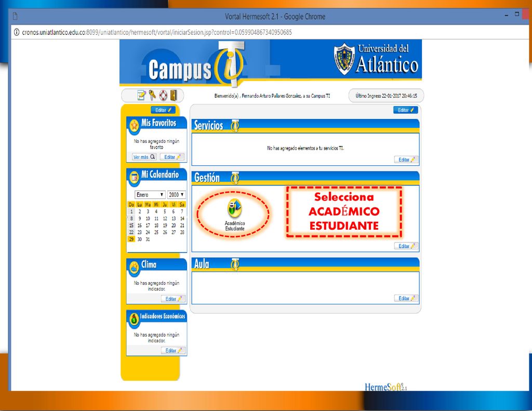The image size is (532, 411).
Task: Minimize the Chrome window
Action: 506,15
